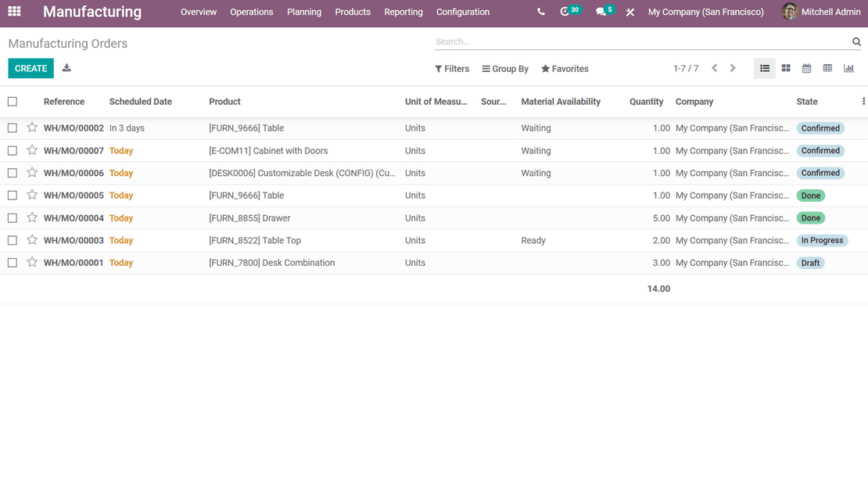
Task: Open the activities clock icon
Action: click(565, 12)
